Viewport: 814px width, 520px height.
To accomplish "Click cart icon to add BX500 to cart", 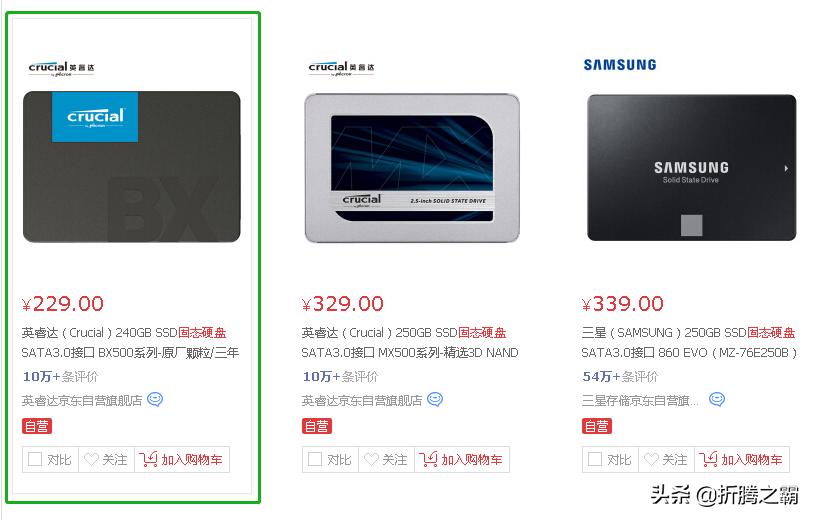I will (x=148, y=459).
